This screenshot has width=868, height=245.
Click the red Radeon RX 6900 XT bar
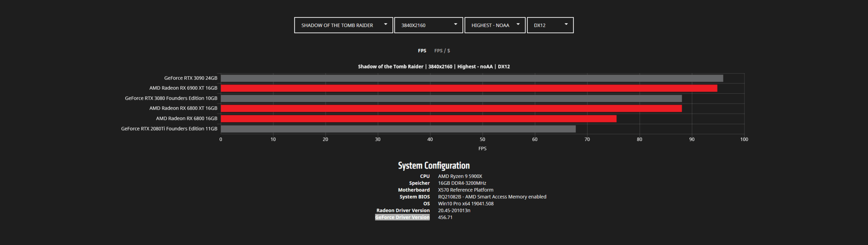469,88
